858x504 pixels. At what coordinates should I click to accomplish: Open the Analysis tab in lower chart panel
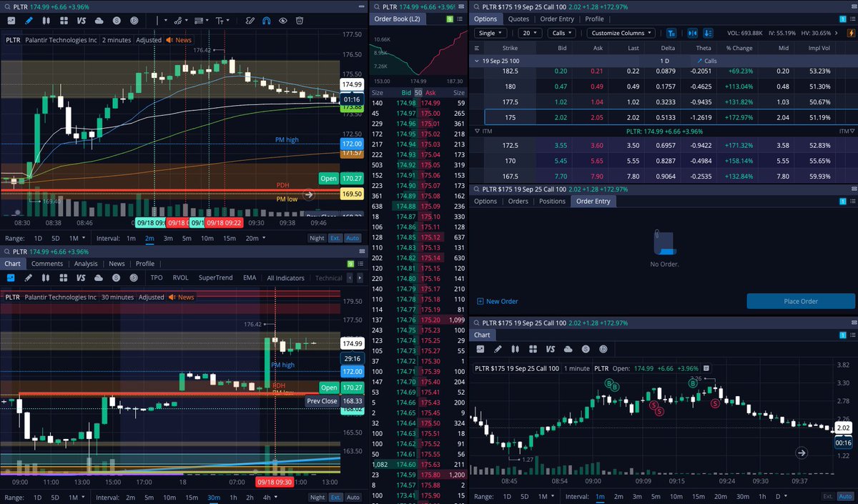point(86,264)
